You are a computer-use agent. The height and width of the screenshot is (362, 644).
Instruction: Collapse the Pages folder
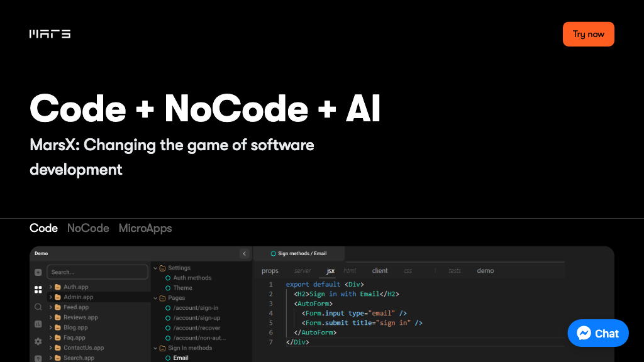[x=156, y=298]
